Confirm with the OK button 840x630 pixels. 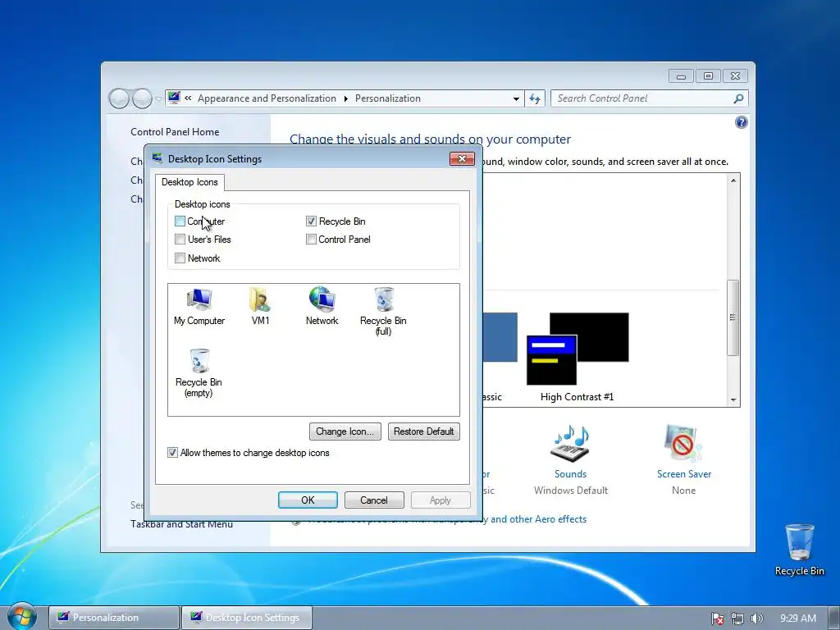(x=308, y=500)
